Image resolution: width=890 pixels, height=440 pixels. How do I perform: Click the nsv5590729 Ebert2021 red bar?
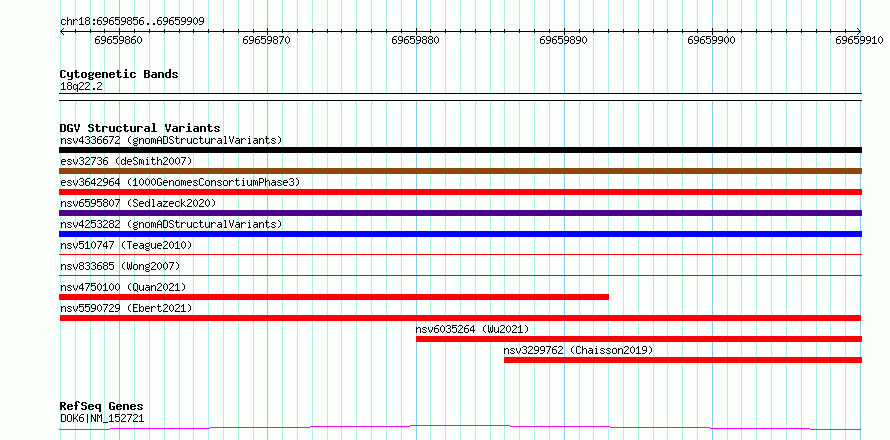pos(460,318)
